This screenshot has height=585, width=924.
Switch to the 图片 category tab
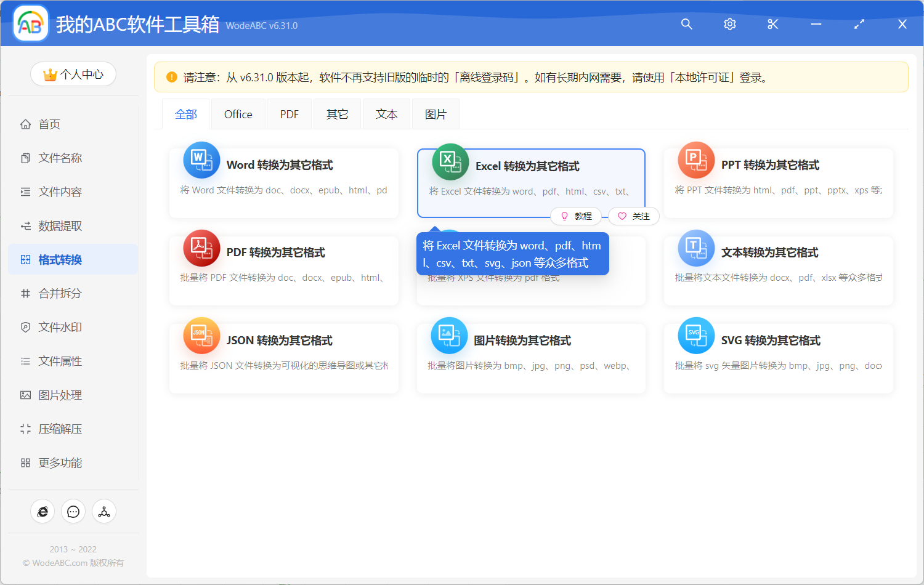pos(436,113)
